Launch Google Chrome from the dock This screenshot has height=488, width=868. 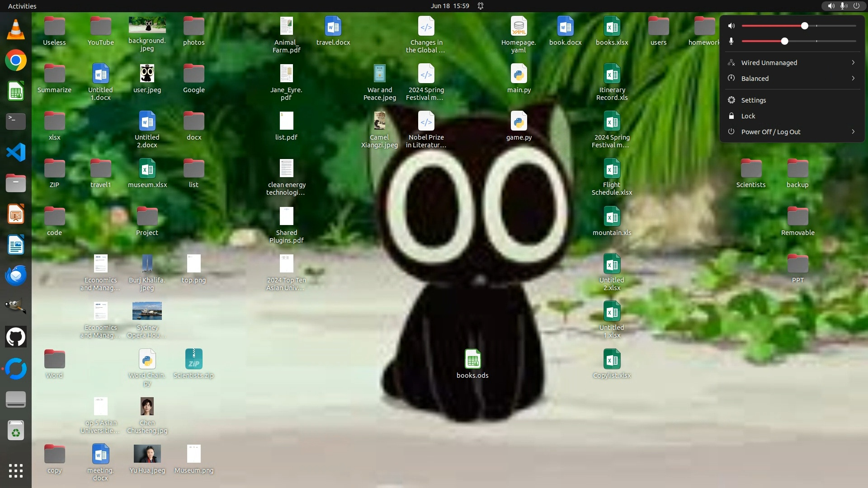click(x=15, y=60)
